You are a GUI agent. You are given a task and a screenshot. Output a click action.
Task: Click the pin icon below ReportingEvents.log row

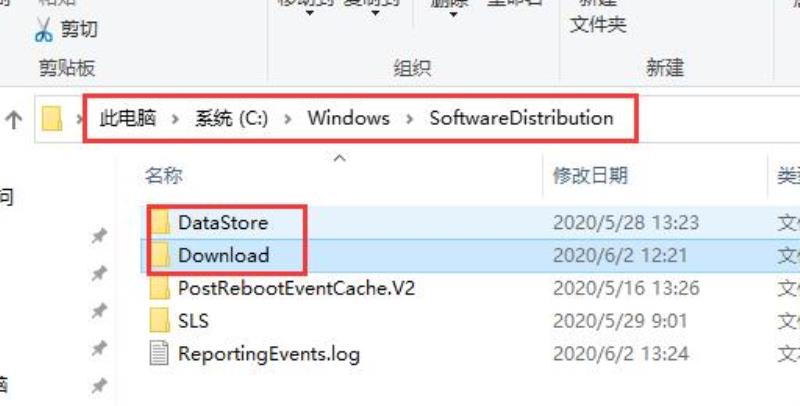tap(99, 387)
